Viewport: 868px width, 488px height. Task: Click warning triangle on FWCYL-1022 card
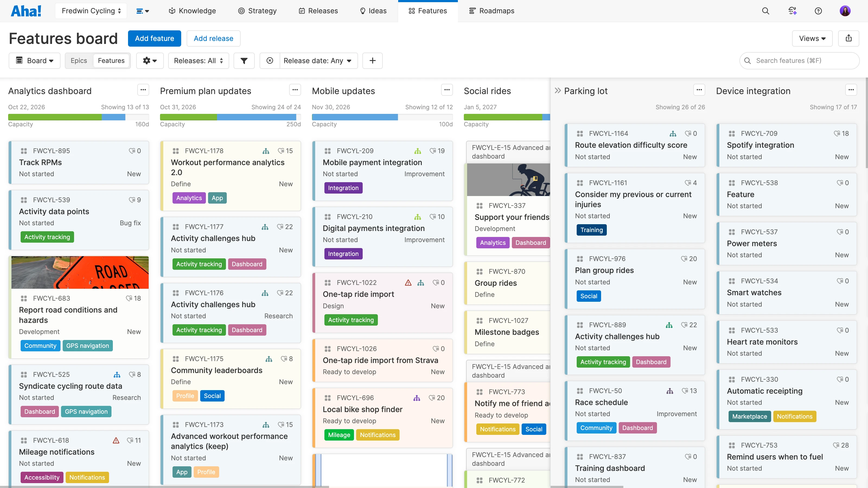click(408, 282)
